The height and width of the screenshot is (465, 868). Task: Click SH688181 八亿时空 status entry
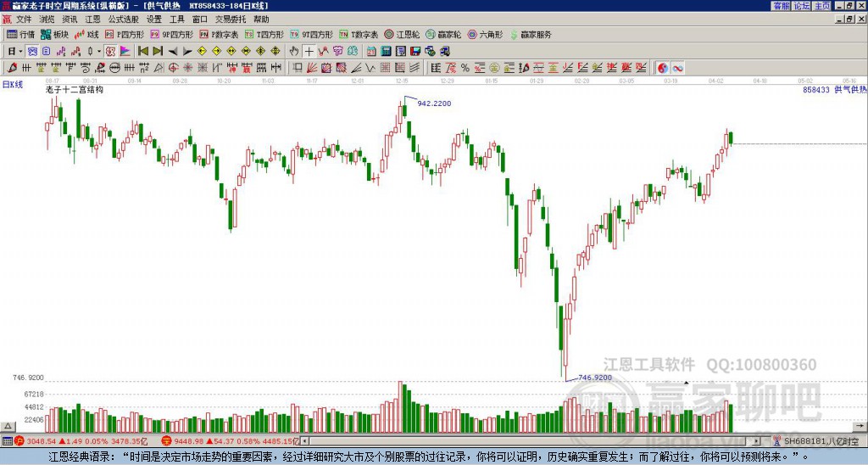click(x=817, y=441)
